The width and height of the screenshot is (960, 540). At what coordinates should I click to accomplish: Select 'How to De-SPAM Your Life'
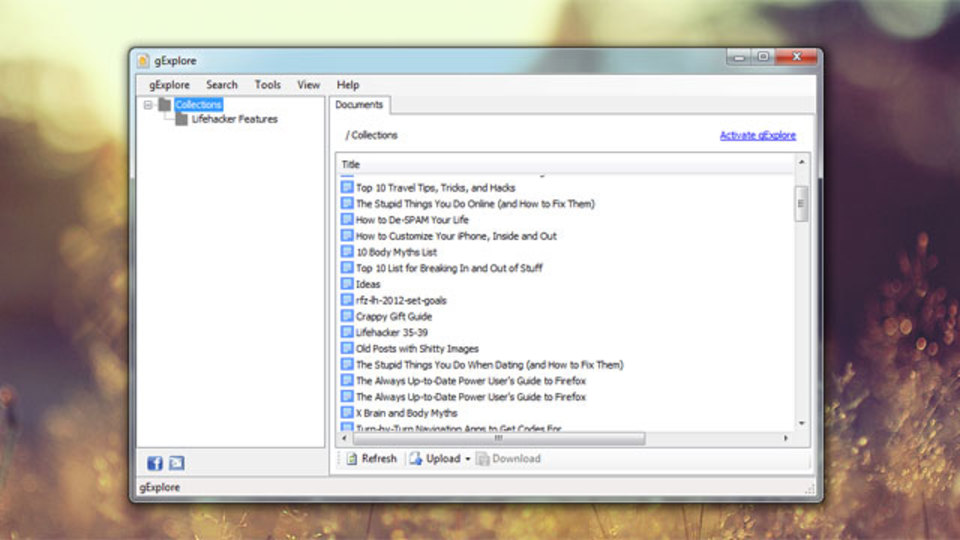412,220
